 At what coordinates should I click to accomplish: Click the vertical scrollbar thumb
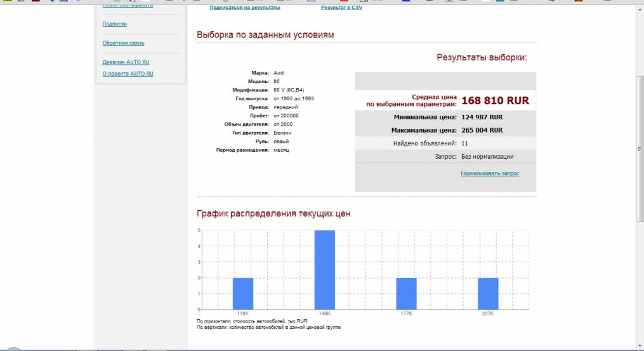640,149
